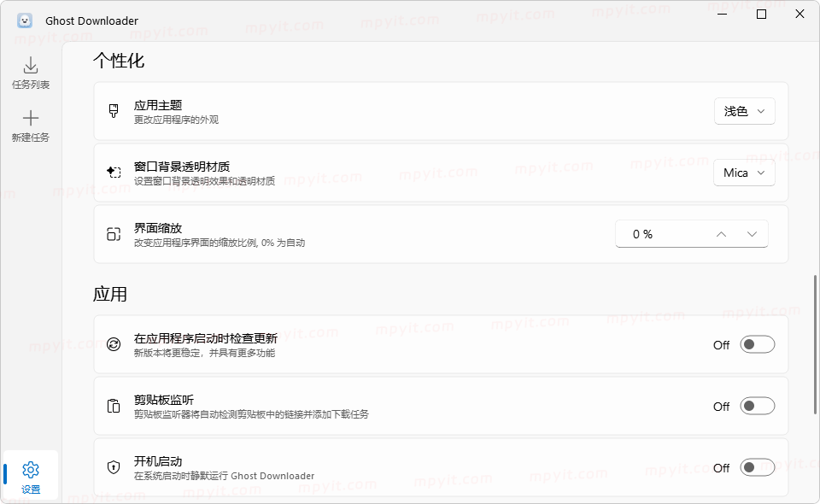Click the scaling icon beside 界面缩放
Screen dimensions: 820x504
[114, 234]
